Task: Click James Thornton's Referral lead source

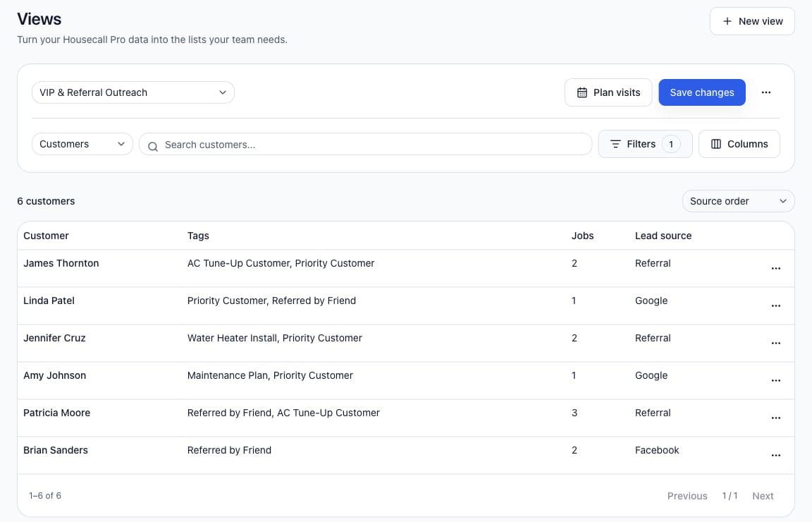Action: point(653,263)
